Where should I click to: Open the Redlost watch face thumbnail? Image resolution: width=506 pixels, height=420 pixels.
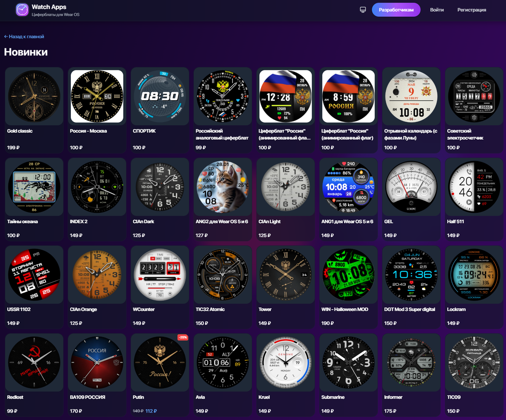(34, 363)
